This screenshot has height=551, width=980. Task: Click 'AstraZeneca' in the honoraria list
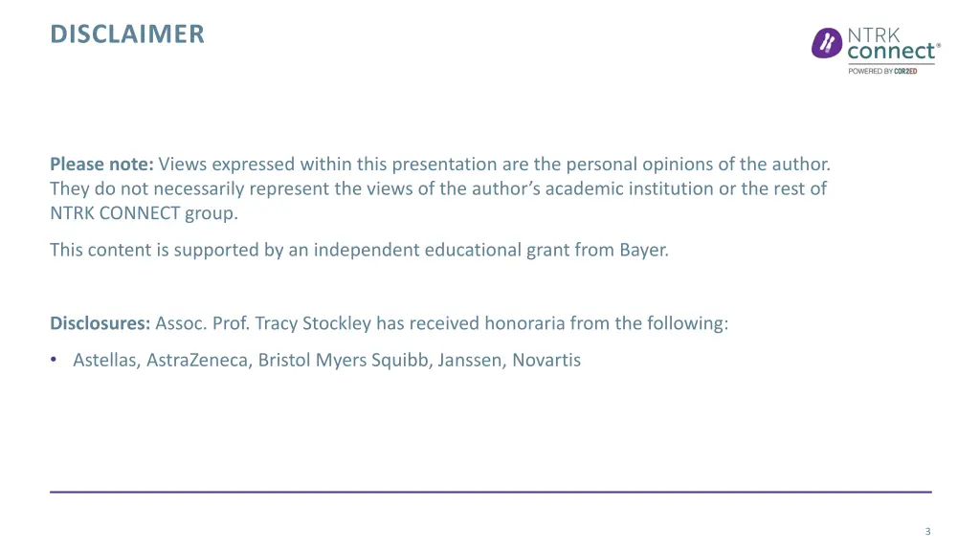[x=197, y=361]
